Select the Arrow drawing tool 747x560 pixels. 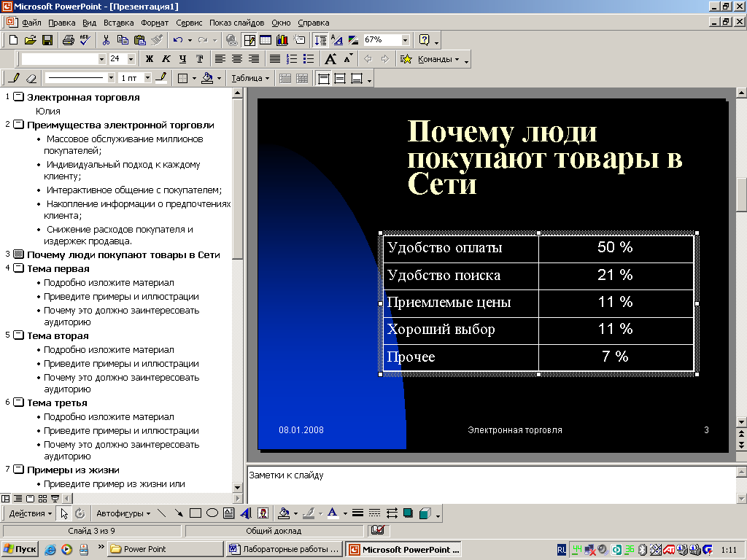[178, 513]
